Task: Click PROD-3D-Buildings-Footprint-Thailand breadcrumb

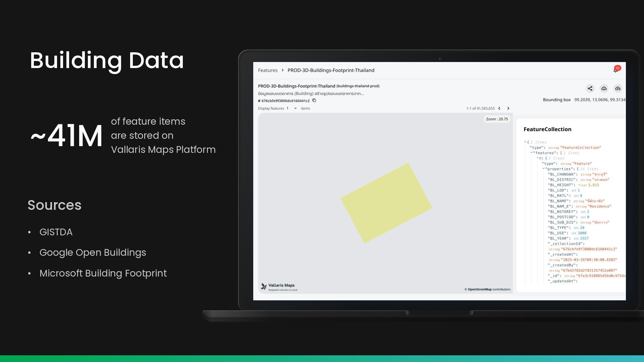Action: pos(331,70)
